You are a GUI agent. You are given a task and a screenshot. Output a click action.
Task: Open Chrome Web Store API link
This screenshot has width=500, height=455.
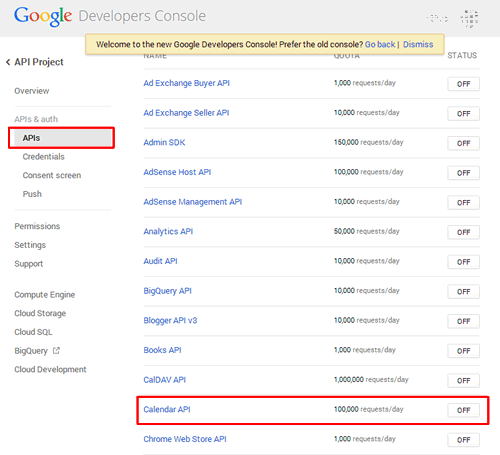tap(185, 439)
